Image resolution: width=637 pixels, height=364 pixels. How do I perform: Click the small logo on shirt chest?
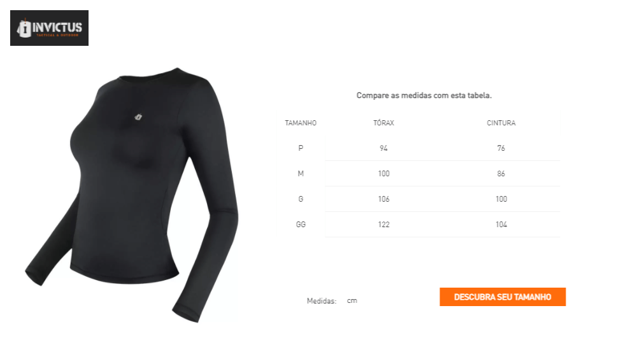(x=138, y=117)
